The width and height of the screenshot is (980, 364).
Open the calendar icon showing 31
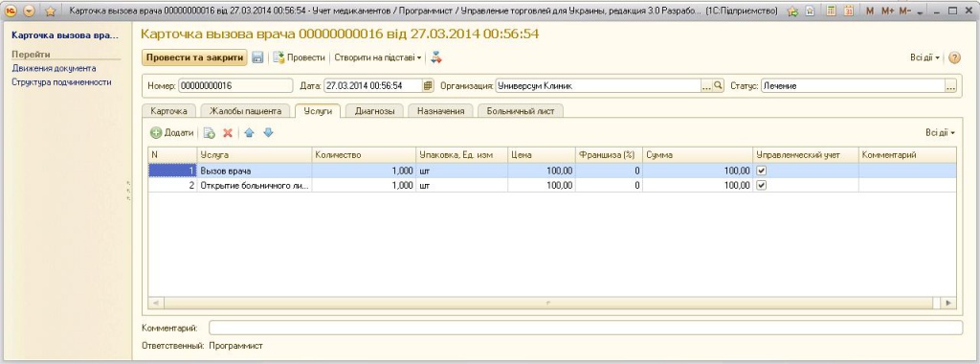click(848, 11)
